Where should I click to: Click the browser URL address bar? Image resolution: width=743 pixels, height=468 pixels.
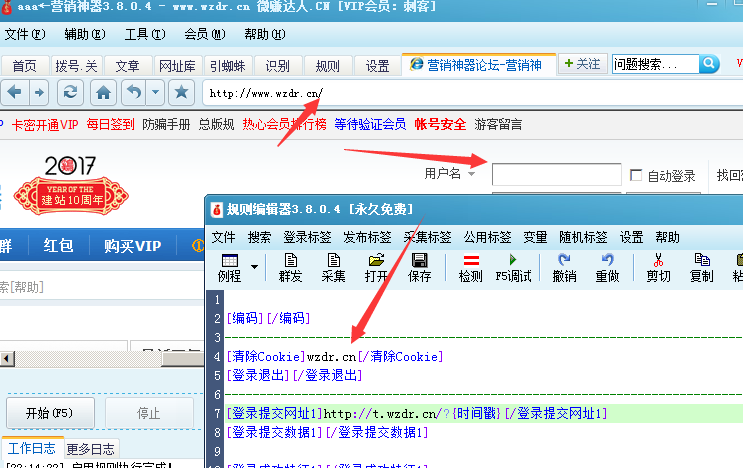[x=471, y=93]
